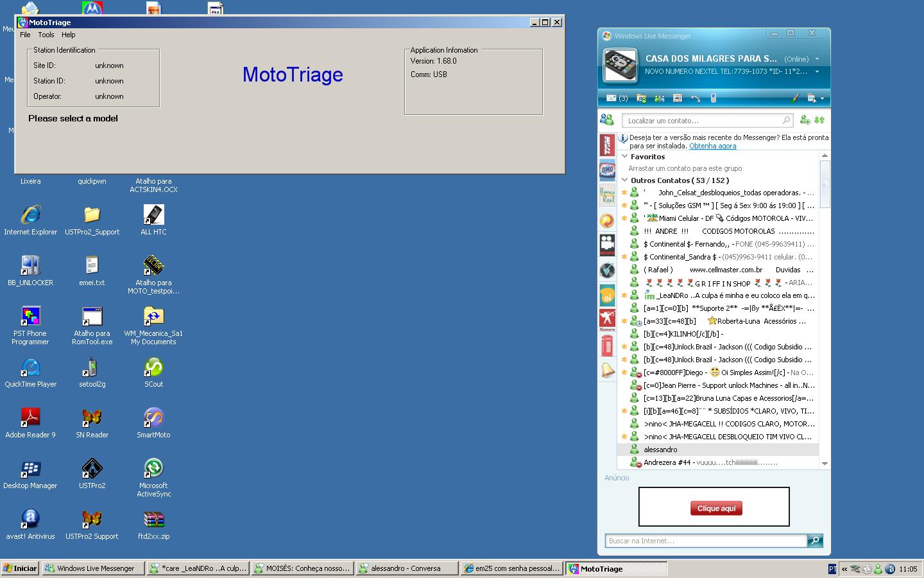This screenshot has height=578, width=924.
Task: Open the TAM tab in Messenger sidebar
Action: point(607,145)
